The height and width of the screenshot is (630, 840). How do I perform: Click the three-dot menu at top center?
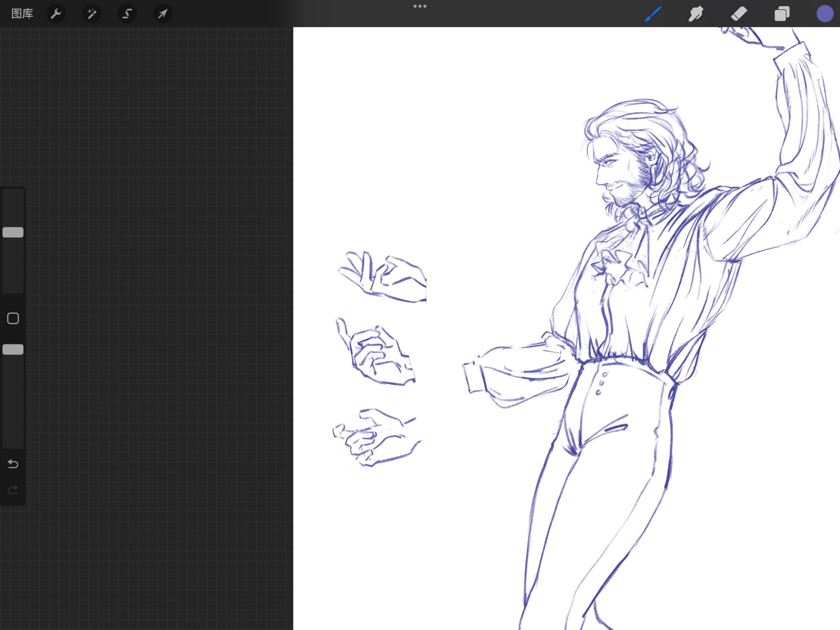(420, 6)
